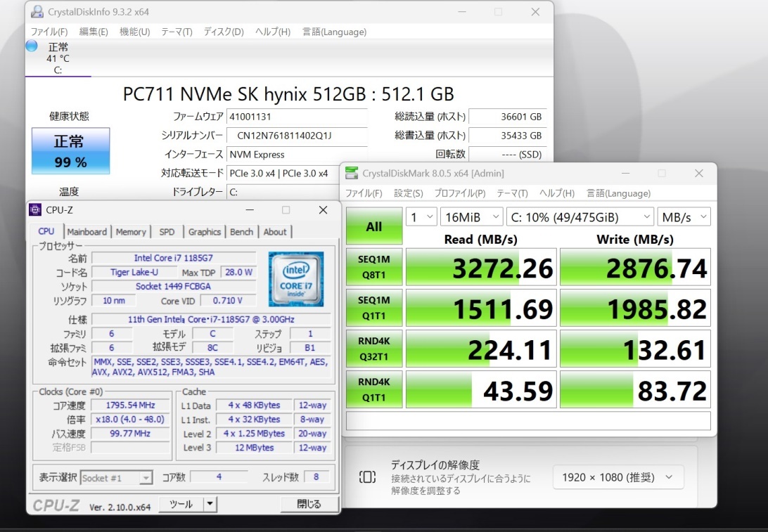
Task: Open the ディスク(D) menu in CrystalDiskInfo
Action: point(224,32)
